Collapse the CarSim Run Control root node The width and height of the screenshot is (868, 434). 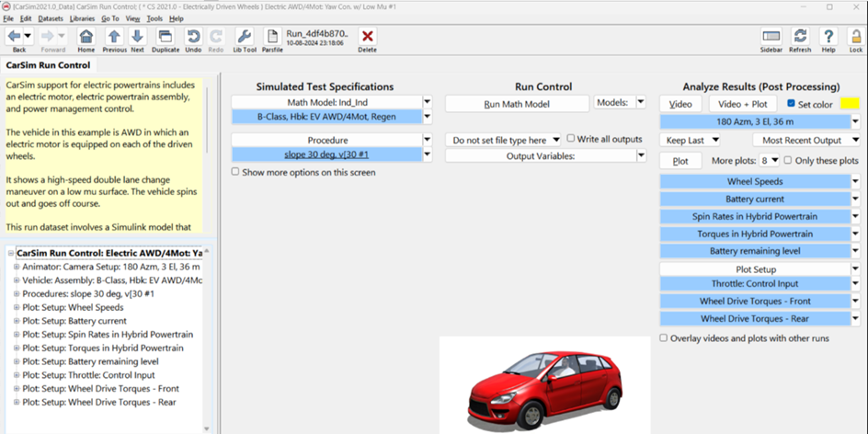coord(11,253)
